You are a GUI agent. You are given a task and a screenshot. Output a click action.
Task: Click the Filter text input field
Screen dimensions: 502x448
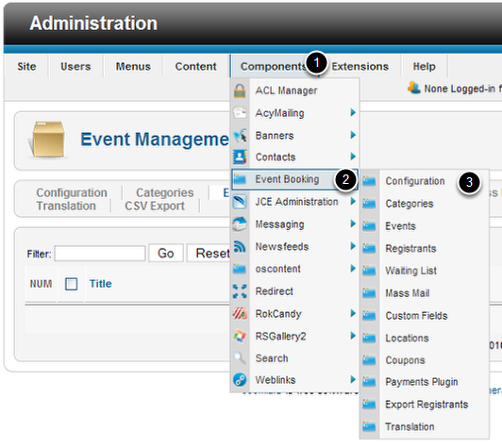tap(100, 254)
